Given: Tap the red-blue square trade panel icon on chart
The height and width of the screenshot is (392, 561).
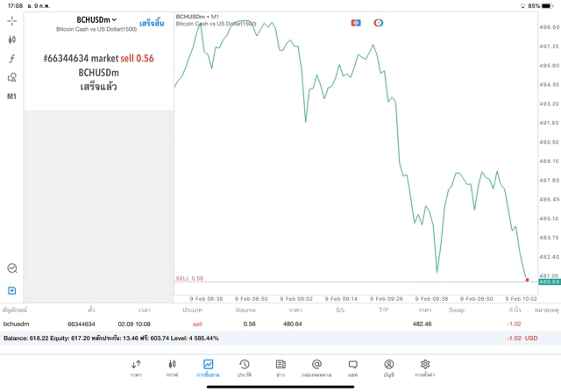Looking at the screenshot, I should click(x=356, y=23).
